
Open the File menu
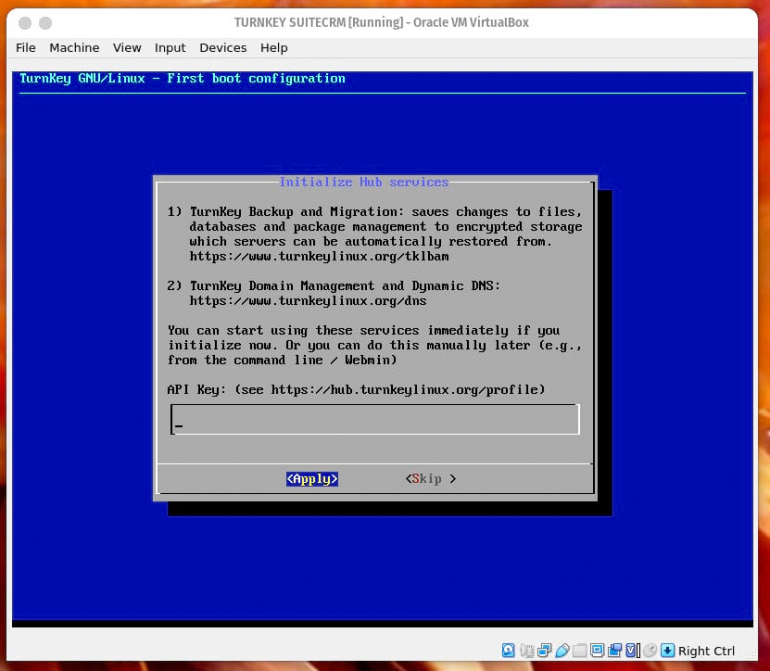(x=26, y=48)
